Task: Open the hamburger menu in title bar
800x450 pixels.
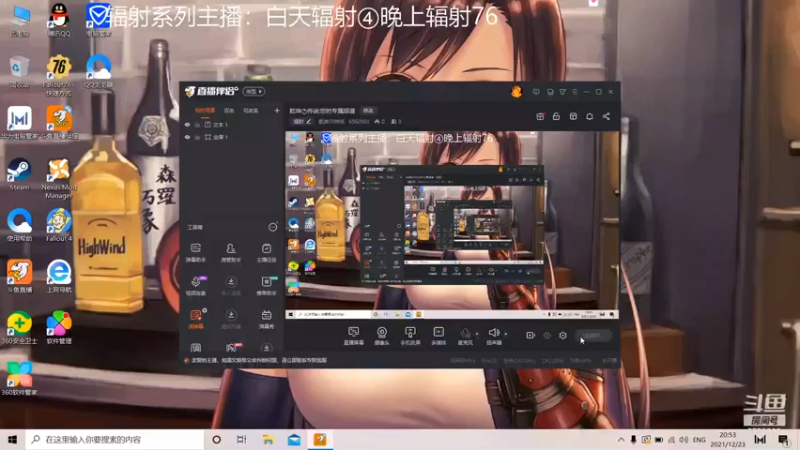Action: coord(574,92)
